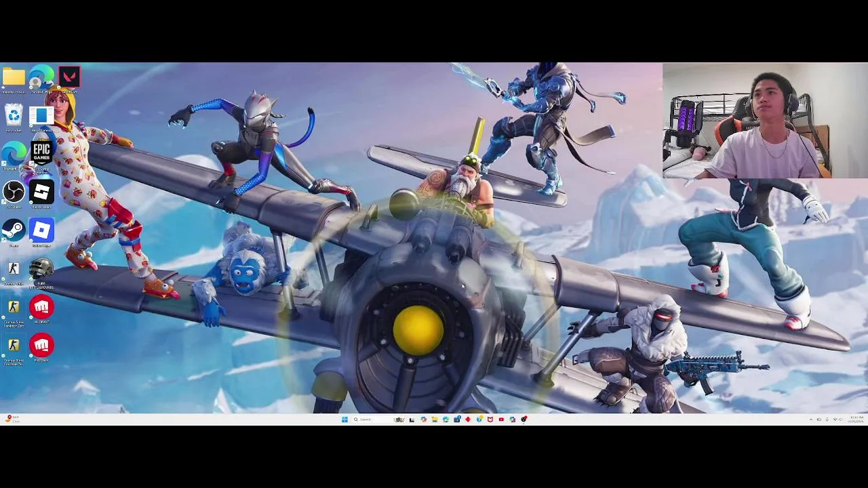Open the blue Roblox Studio icon

click(x=41, y=230)
